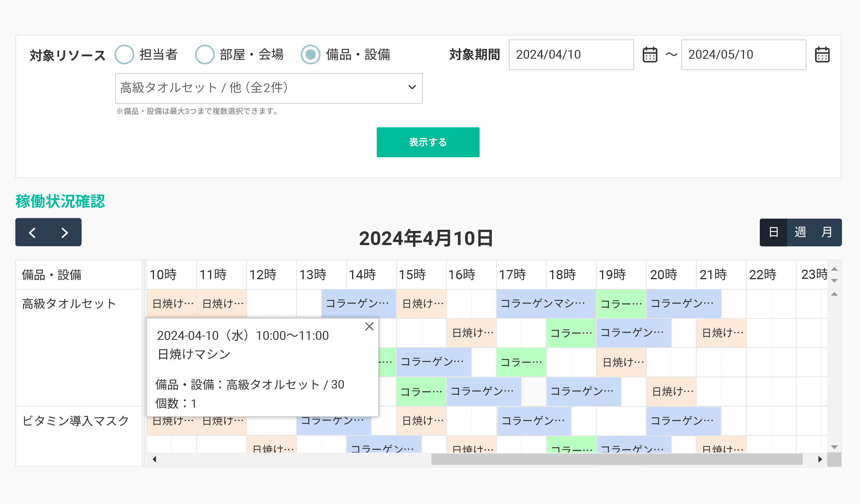This screenshot has width=860, height=504.
Task: Open the 高級タオルセット equipment dropdown
Action: (269, 88)
